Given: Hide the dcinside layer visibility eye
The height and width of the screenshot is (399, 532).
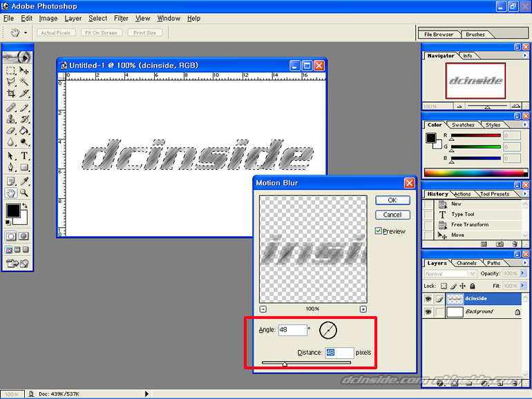Looking at the screenshot, I should click(428, 299).
